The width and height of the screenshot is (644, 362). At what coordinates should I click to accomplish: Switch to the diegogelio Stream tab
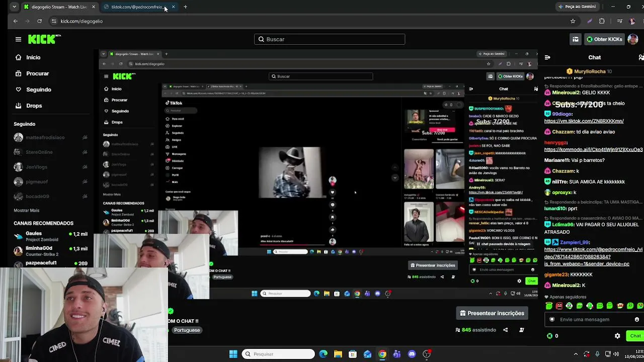pos(59,7)
